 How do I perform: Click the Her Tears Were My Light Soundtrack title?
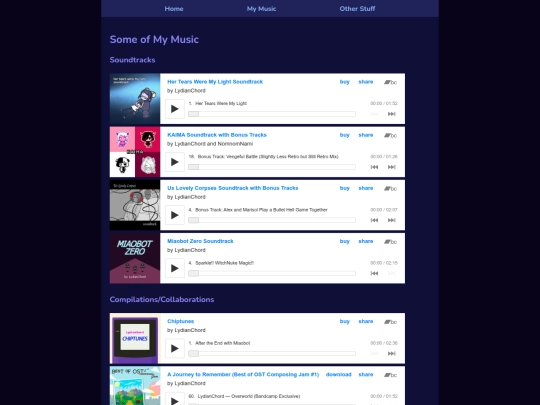pos(215,82)
